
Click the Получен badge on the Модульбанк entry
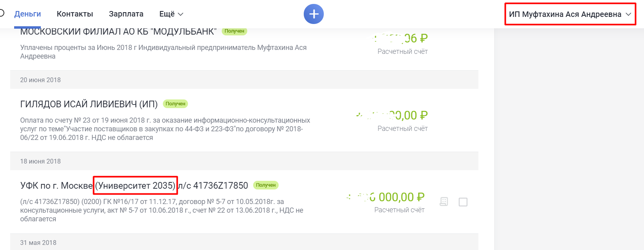[234, 31]
